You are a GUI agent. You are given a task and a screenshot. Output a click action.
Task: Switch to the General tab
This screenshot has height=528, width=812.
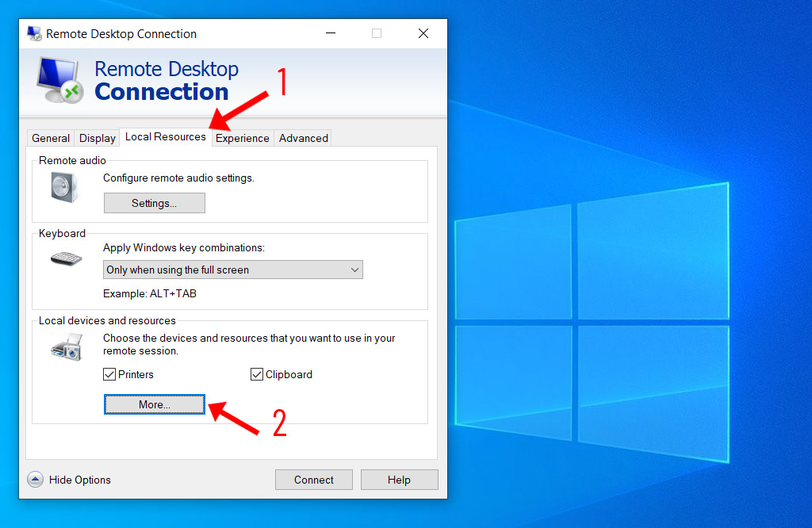click(51, 138)
